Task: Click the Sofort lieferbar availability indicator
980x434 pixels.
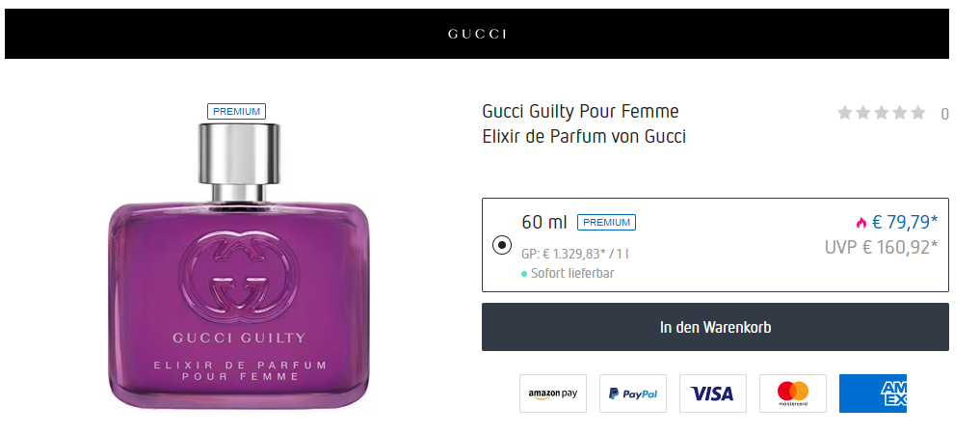Action: tap(569, 273)
